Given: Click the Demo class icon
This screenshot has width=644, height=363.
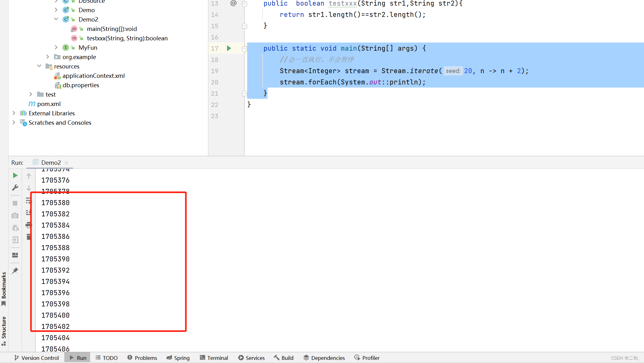Looking at the screenshot, I should click(66, 10).
